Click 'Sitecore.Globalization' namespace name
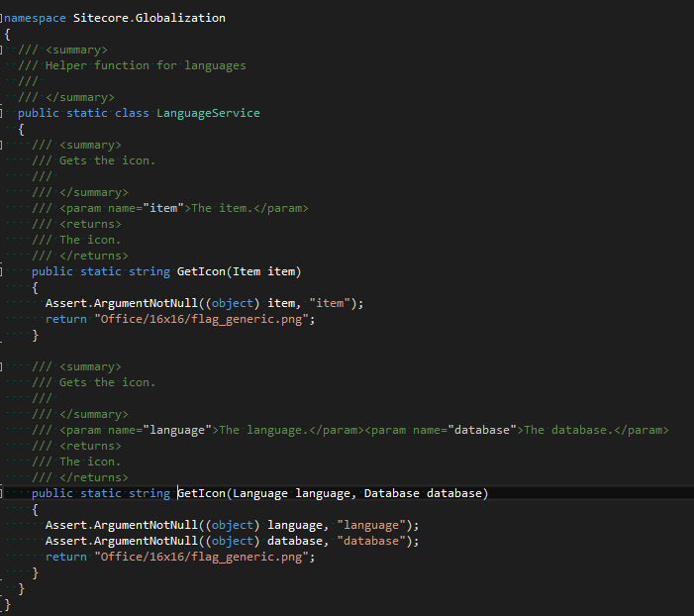Image resolution: width=694 pixels, height=616 pixels. (149, 18)
